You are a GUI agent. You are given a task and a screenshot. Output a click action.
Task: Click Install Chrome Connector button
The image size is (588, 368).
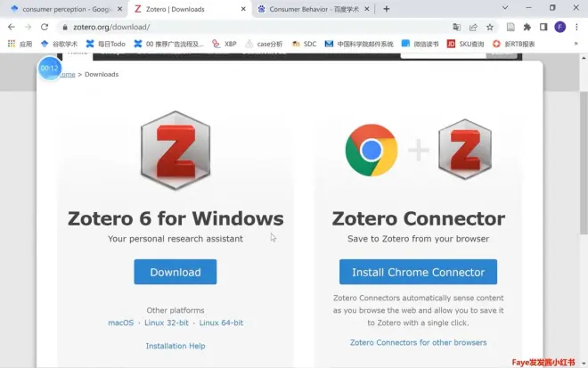pos(418,272)
